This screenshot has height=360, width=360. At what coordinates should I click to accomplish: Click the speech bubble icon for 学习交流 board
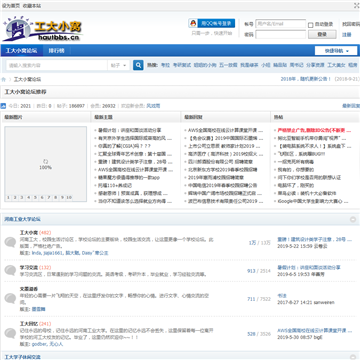10,270
